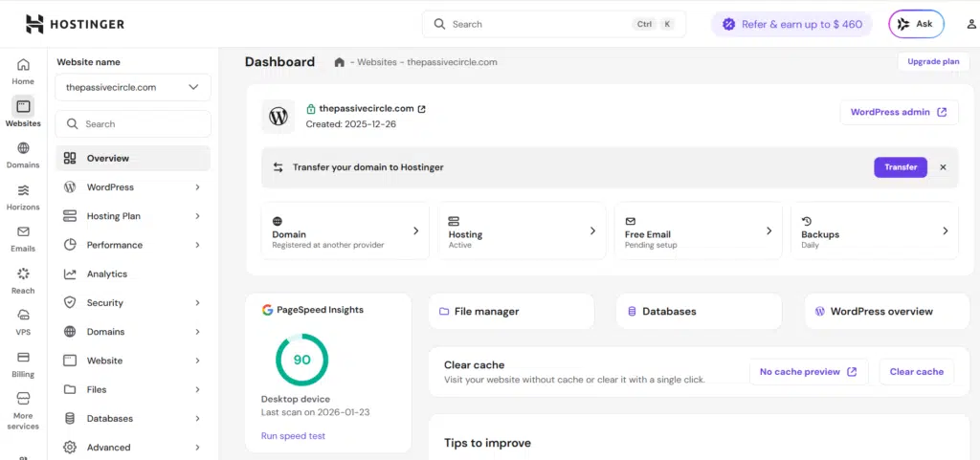This screenshot has height=460, width=980.
Task: Click the PageSpeed score 90 gauge
Action: [301, 361]
